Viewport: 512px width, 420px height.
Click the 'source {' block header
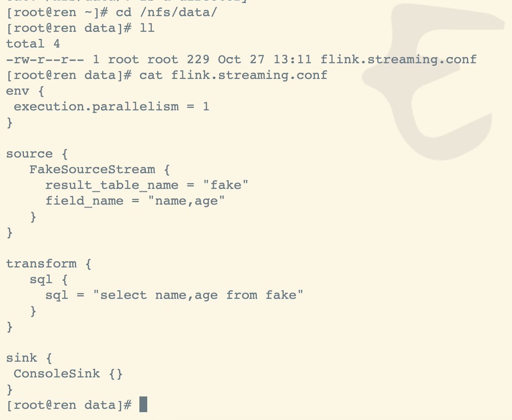pos(37,154)
